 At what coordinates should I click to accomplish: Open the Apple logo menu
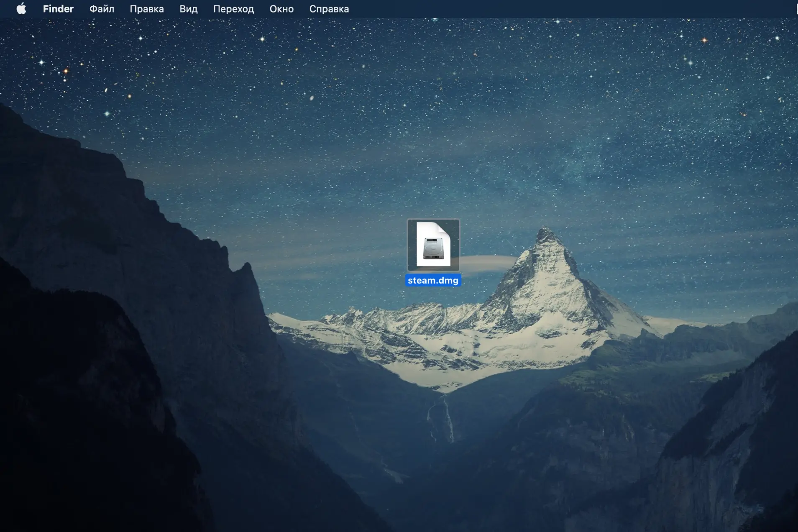point(21,9)
